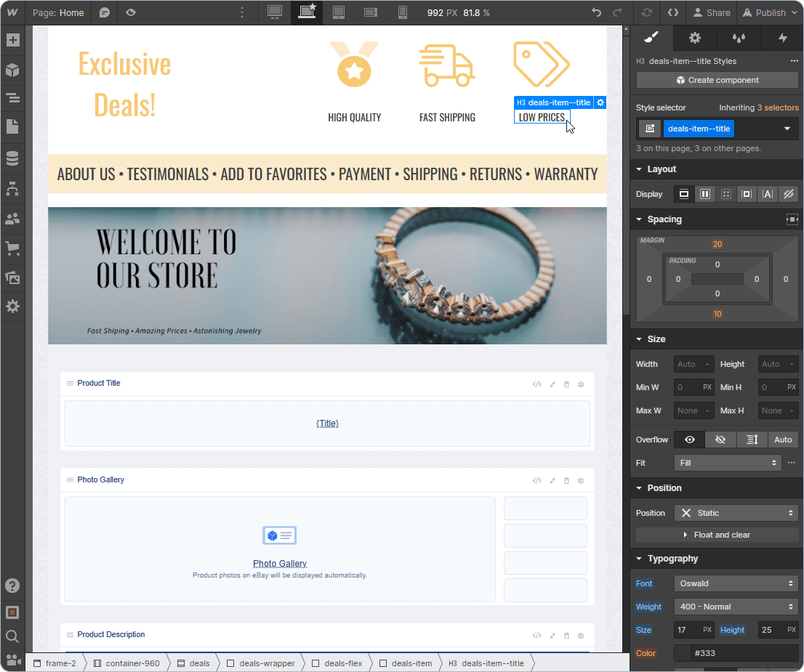Open the Help question mark icon
Image resolution: width=804 pixels, height=672 pixels.
12,586
